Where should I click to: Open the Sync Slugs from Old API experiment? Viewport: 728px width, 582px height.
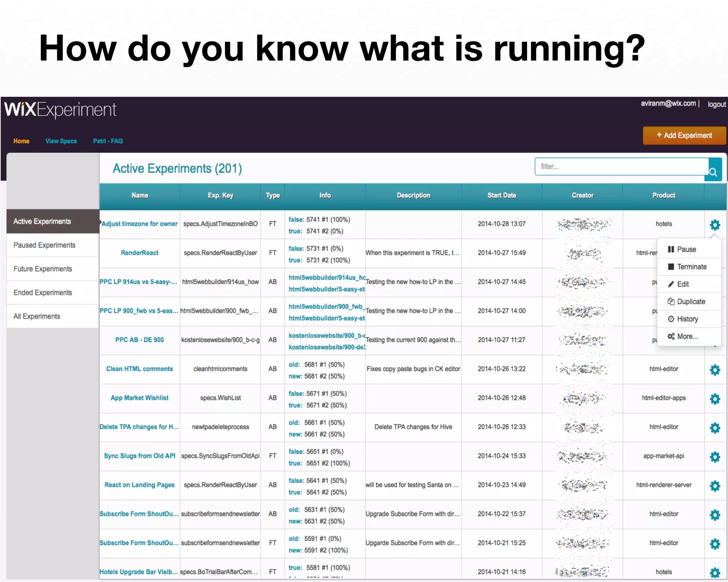140,456
